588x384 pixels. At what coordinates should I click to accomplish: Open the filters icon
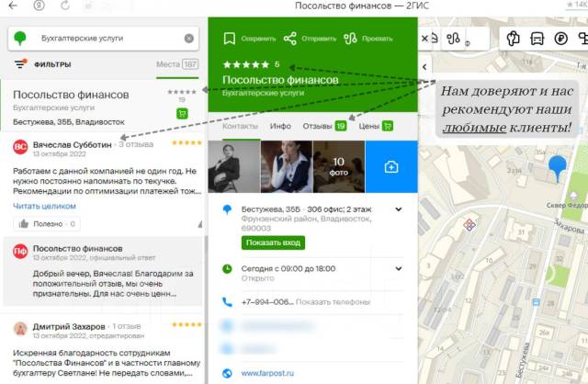coord(20,64)
